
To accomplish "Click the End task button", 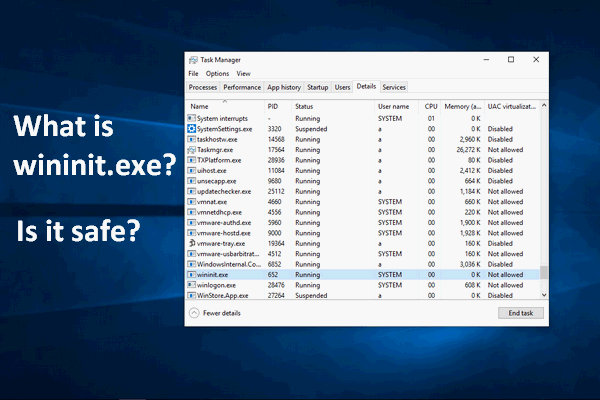I will [x=521, y=313].
